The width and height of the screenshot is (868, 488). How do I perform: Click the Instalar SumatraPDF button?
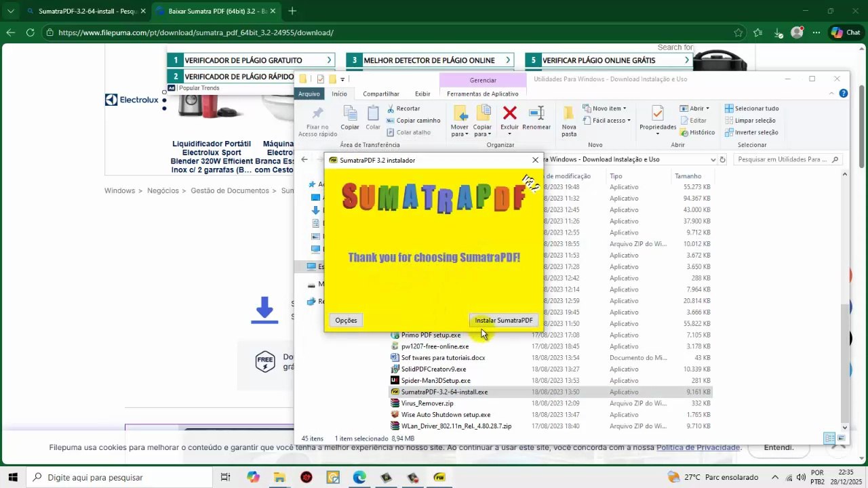click(x=503, y=320)
